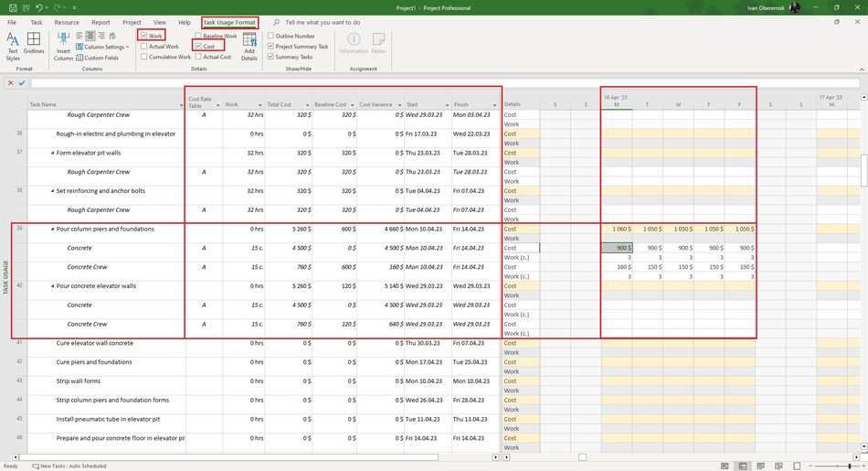This screenshot has height=471, width=868.
Task: Click the Save icon in quick access toolbar
Action: click(13, 7)
